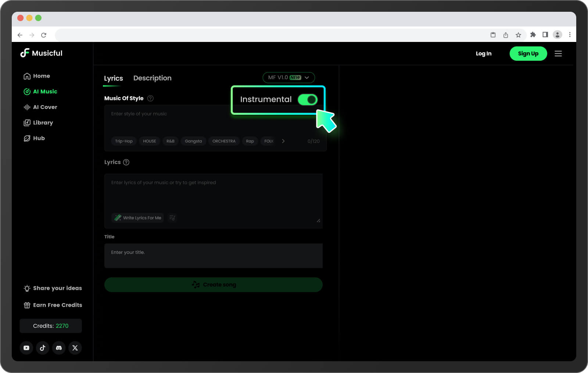The height and width of the screenshot is (373, 588).
Task: Click the Credits 2270 box
Action: (51, 326)
